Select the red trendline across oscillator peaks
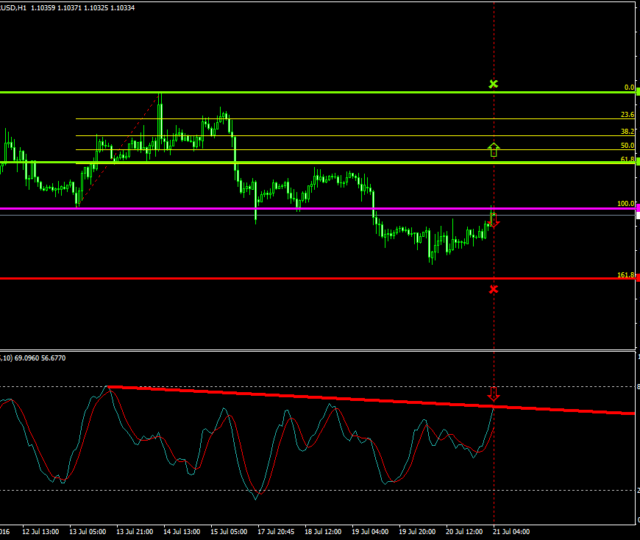The width and height of the screenshot is (640, 540). click(300, 394)
